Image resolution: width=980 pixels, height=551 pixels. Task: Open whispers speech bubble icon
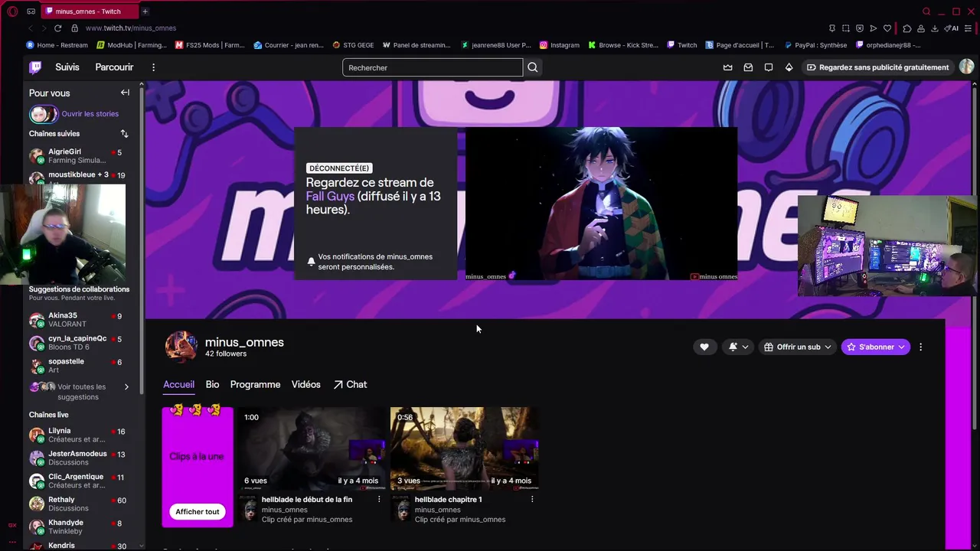coord(769,67)
